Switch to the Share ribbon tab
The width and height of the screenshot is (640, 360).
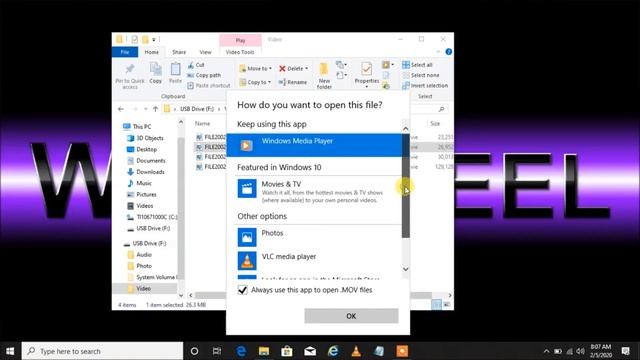(179, 52)
